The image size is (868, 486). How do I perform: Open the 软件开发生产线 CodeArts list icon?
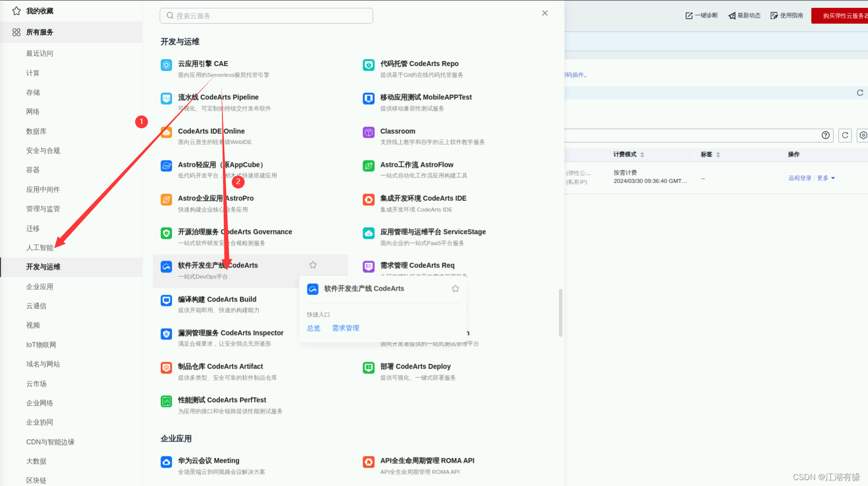click(167, 266)
